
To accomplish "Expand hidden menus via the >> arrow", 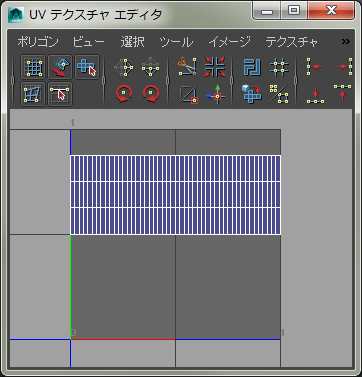I will click(x=346, y=42).
